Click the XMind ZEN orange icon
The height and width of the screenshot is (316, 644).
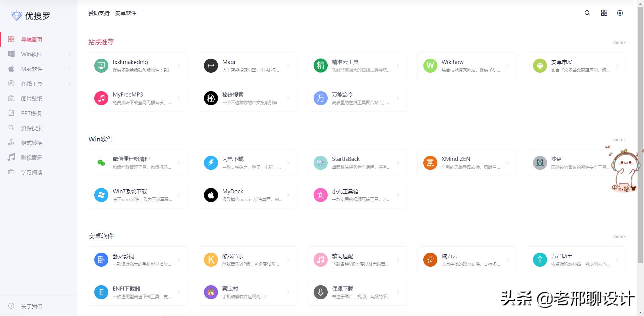pos(430,163)
